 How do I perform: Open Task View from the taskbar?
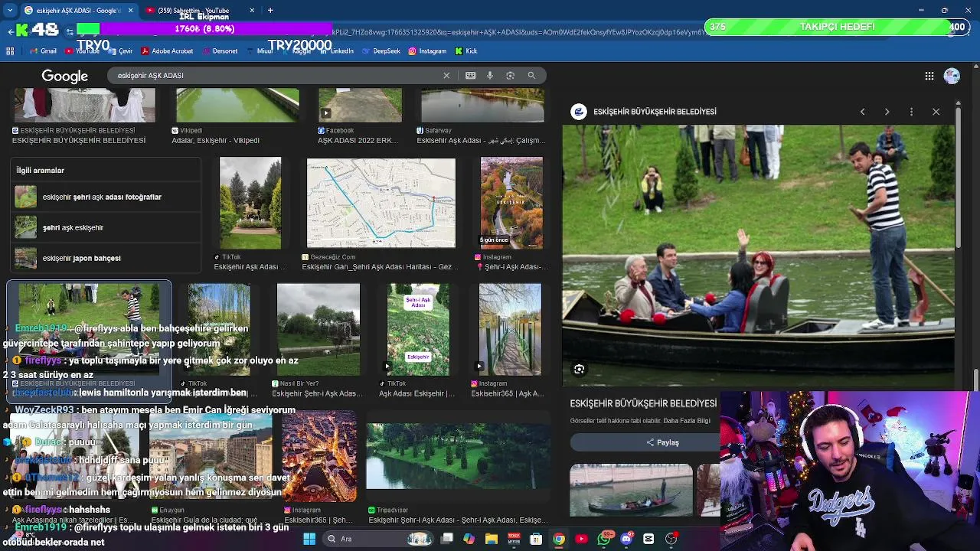tap(447, 539)
